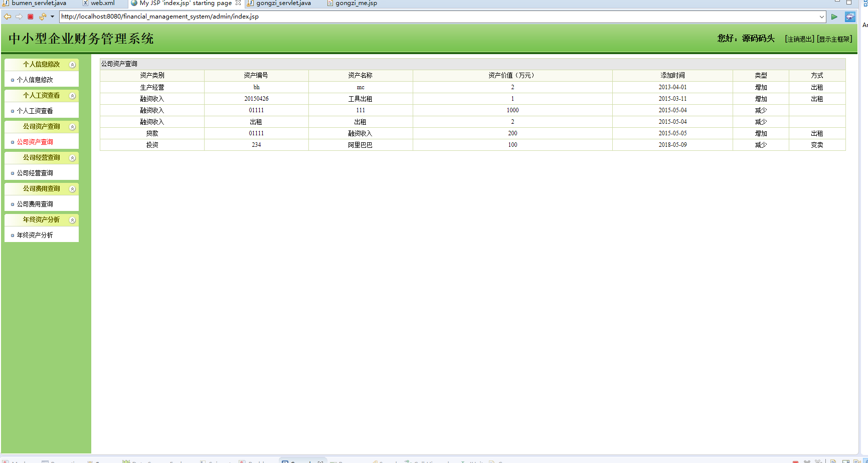
Task: Stop page loading with the red stop icon
Action: pyautogui.click(x=31, y=17)
